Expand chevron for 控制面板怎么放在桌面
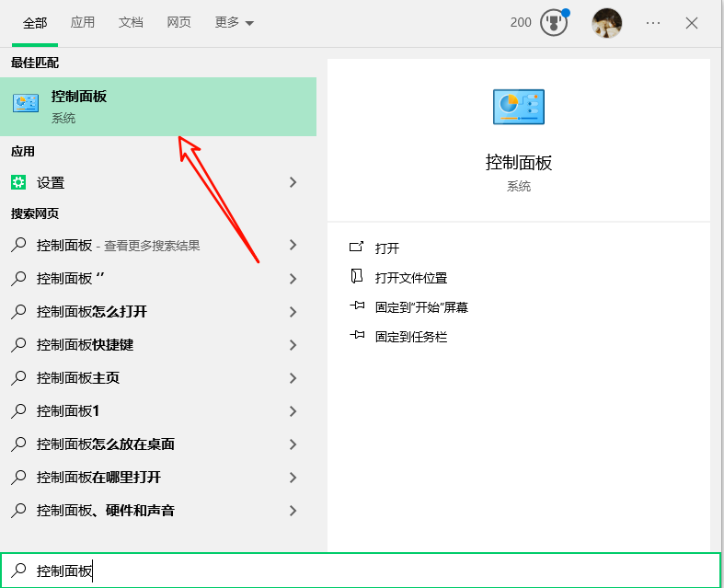The height and width of the screenshot is (588, 724). pos(293,444)
